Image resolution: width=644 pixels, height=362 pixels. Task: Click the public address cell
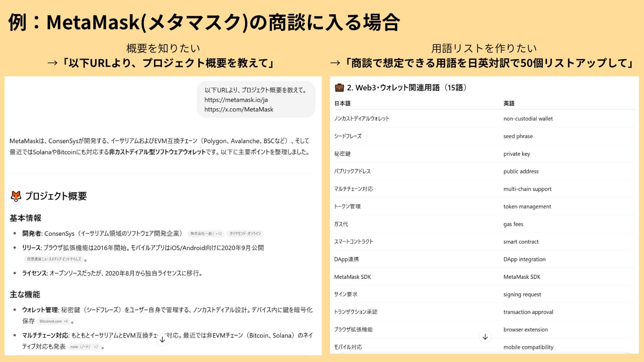pos(521,171)
